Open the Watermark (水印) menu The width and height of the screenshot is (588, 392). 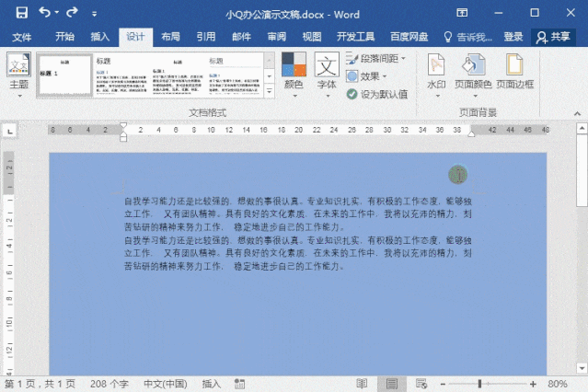(437, 72)
